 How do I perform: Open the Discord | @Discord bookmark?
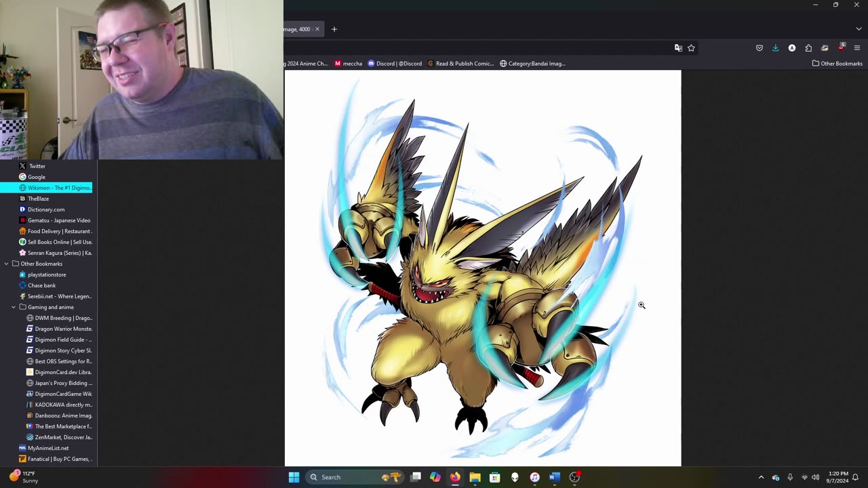(x=395, y=64)
